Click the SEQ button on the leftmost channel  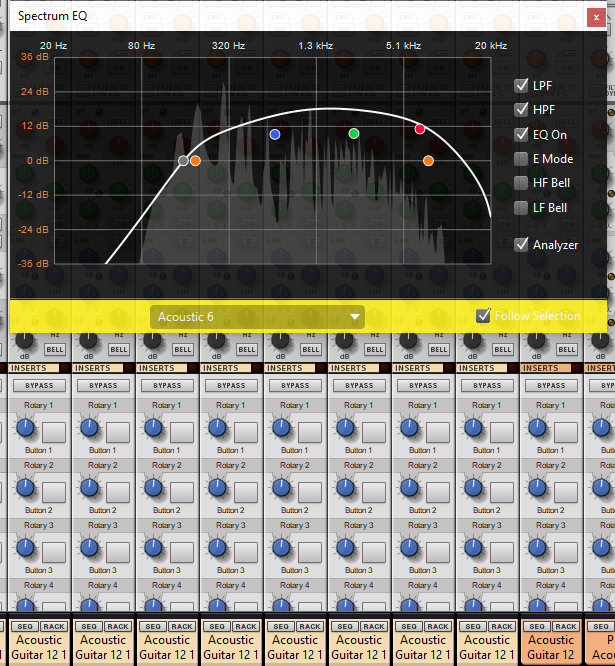pos(25,626)
